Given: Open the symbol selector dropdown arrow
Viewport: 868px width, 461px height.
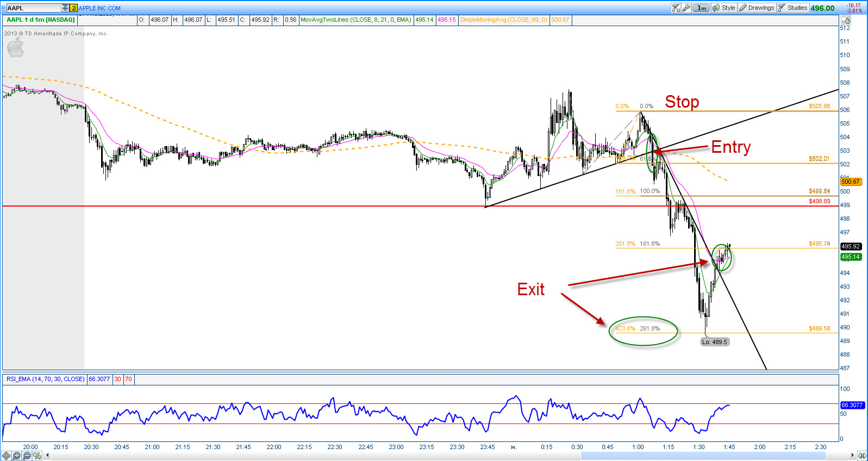Looking at the screenshot, I should (65, 8).
